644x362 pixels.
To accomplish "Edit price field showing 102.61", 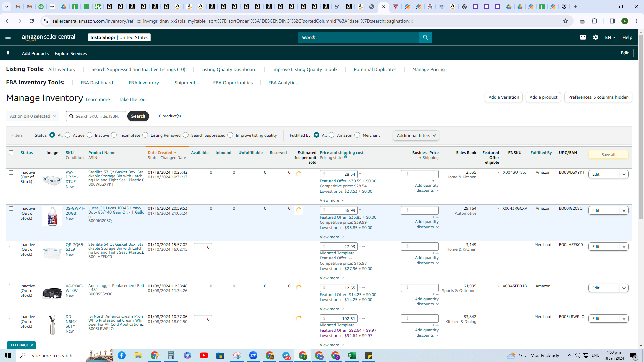I will [x=338, y=319].
